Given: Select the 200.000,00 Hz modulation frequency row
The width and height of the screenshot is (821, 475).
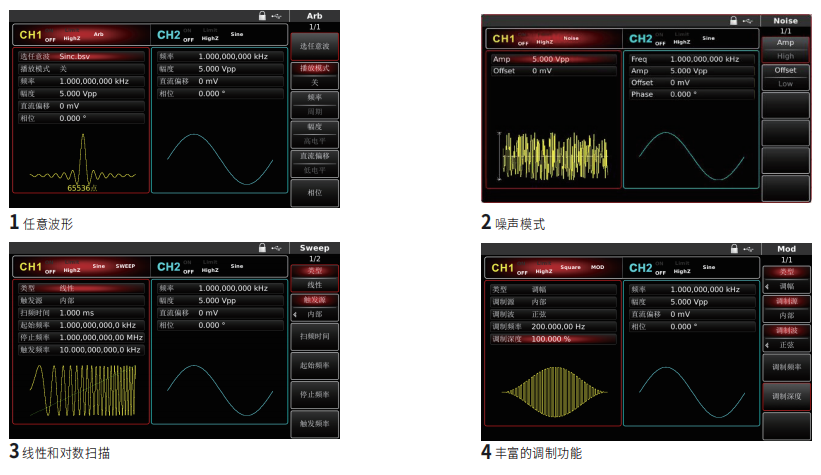Looking at the screenshot, I should click(x=553, y=327).
